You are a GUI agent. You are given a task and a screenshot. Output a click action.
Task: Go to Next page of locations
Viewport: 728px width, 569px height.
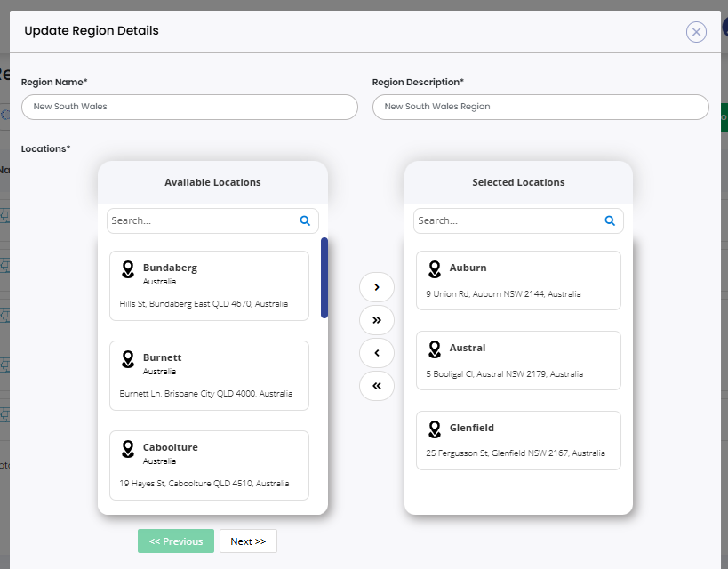248,541
